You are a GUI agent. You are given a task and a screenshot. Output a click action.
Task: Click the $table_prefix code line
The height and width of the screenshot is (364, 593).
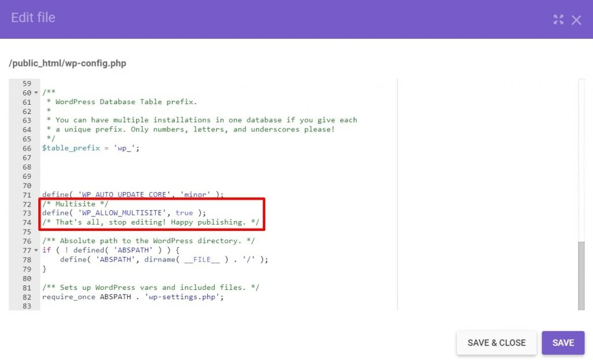pos(91,148)
